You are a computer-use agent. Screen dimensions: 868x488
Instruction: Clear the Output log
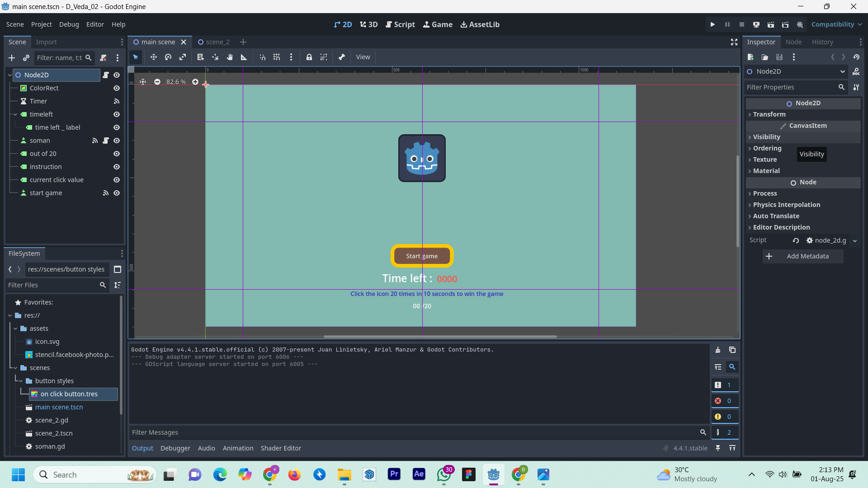718,350
